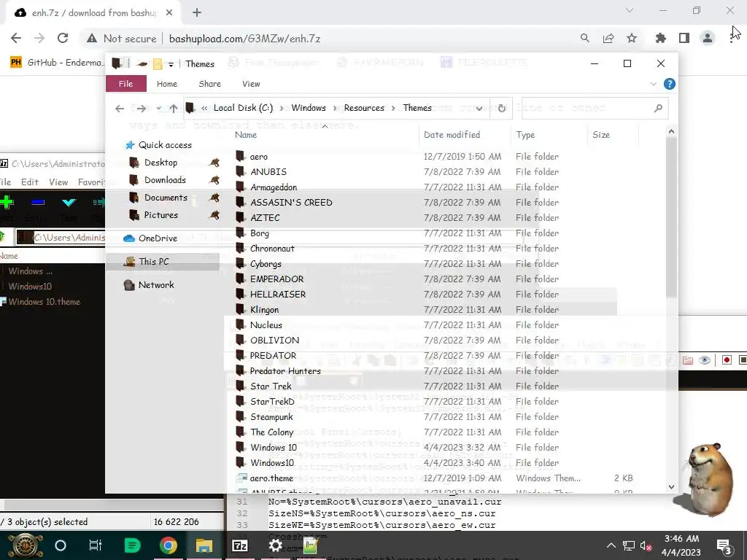Click file list vertical scrollbar down arrow
Viewport: 747px width, 560px height.
(x=671, y=486)
